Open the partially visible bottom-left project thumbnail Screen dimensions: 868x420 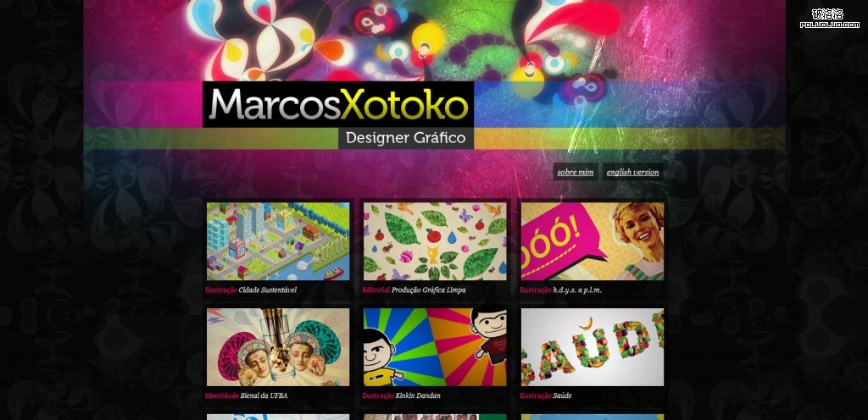(278, 417)
